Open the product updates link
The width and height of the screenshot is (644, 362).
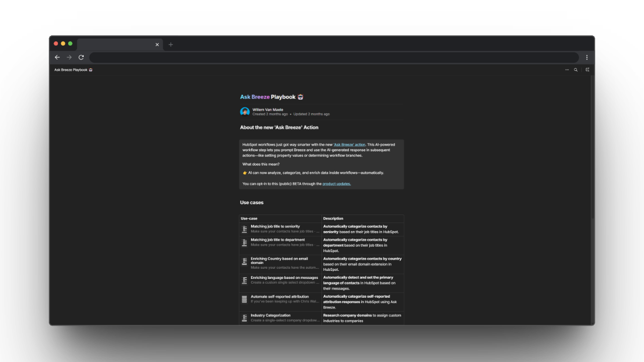(x=336, y=184)
